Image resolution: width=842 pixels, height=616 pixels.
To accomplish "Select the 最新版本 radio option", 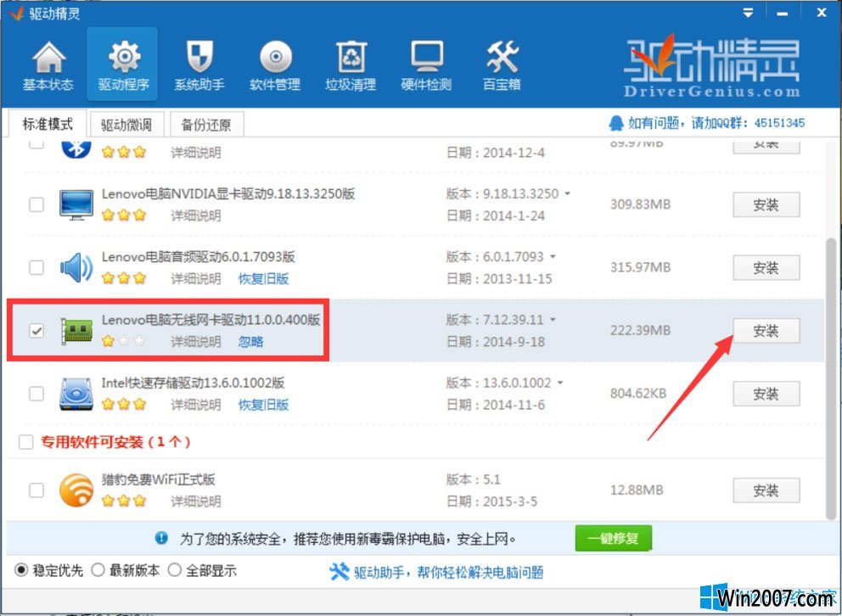I will click(98, 570).
